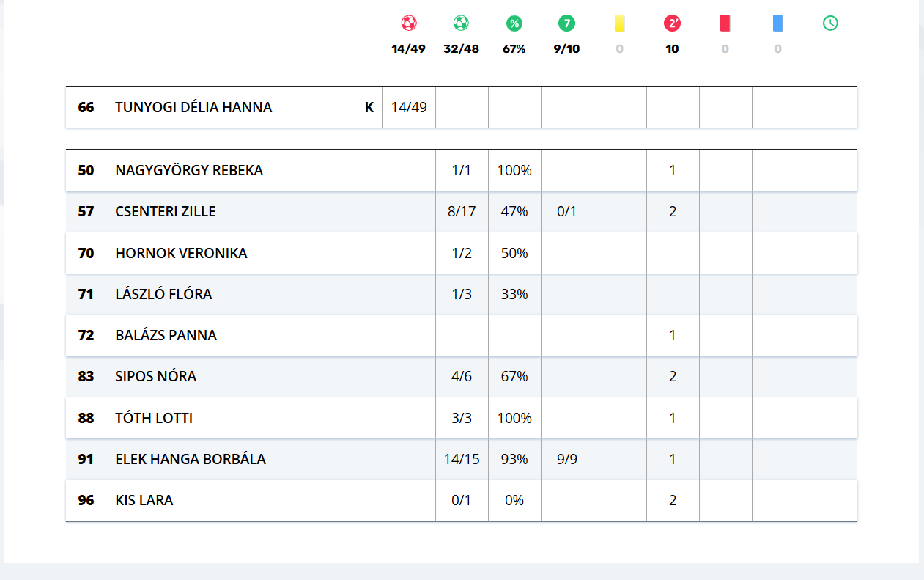Click on László Flóra's name
The image size is (924, 580).
[163, 294]
